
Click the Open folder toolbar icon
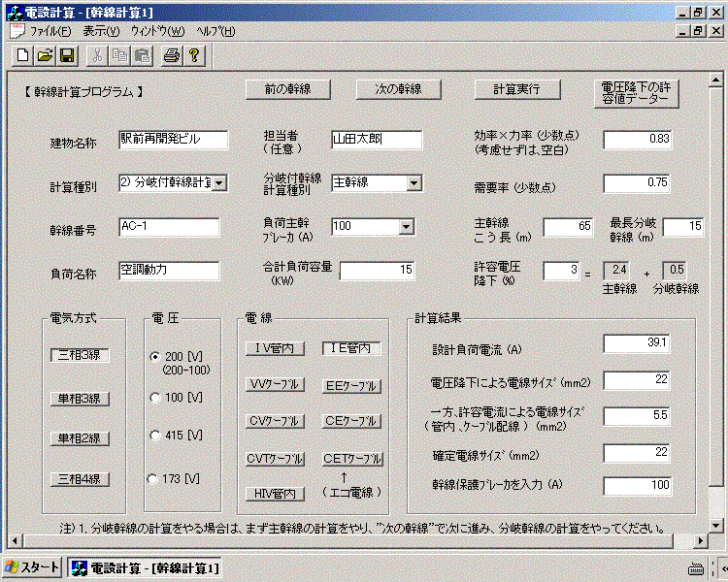coord(45,56)
